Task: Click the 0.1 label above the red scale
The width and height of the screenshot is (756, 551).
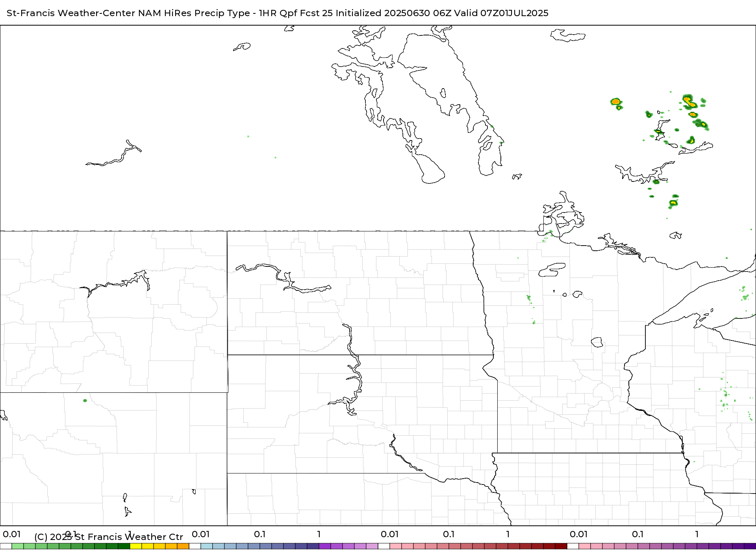Action: pyautogui.click(x=449, y=534)
